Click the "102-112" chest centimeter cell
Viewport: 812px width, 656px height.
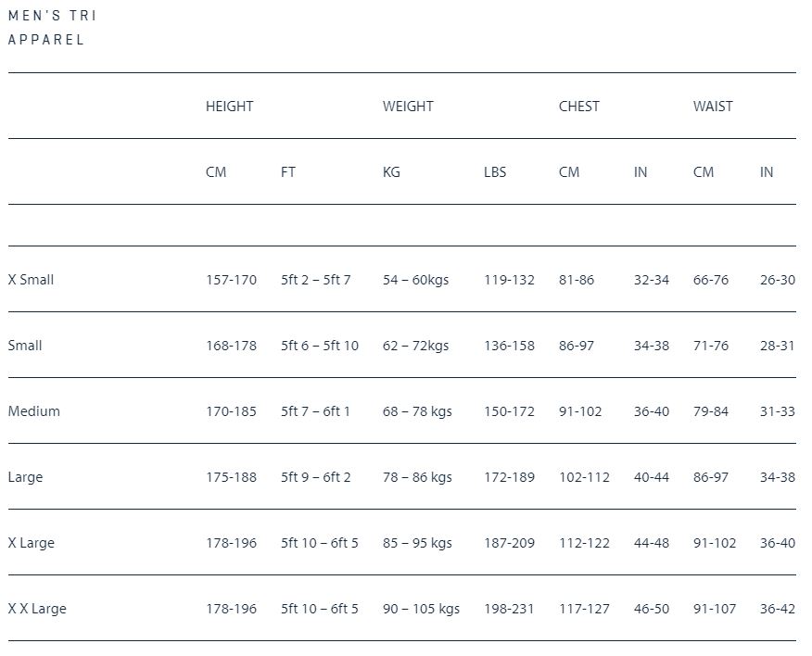click(x=584, y=477)
